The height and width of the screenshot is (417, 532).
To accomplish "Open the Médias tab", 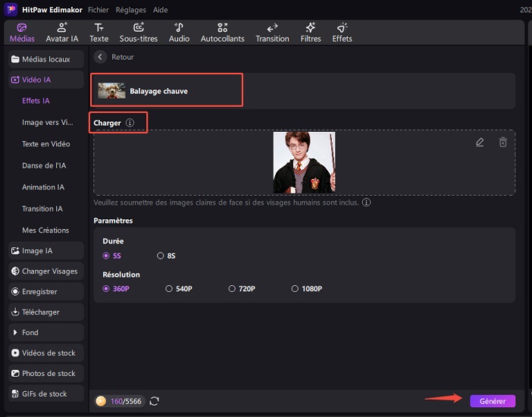I will [22, 33].
